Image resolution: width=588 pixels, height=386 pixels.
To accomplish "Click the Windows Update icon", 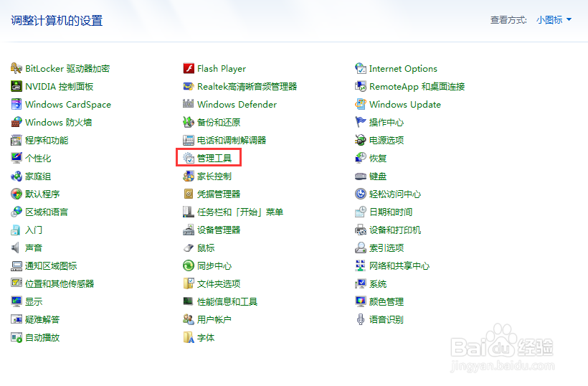I will (361, 104).
